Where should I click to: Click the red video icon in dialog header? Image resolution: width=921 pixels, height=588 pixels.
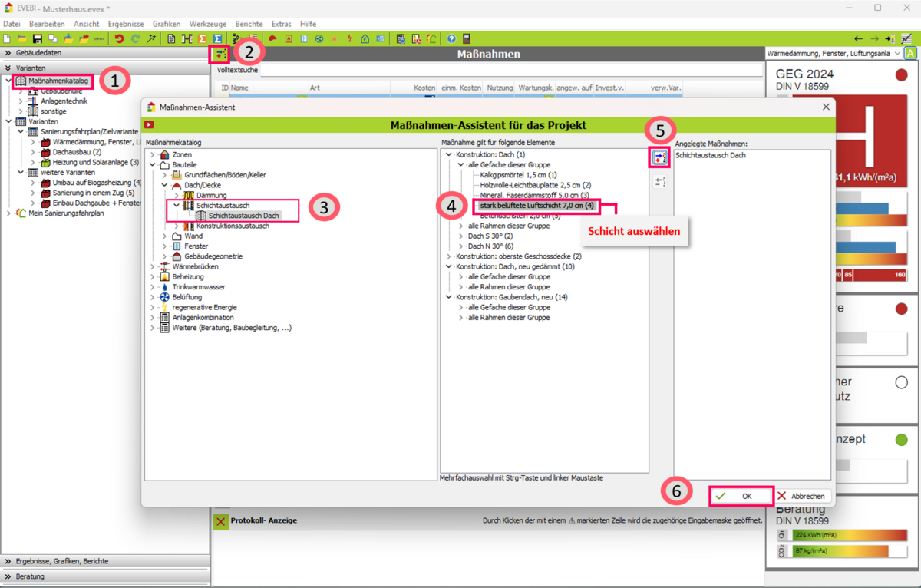point(149,125)
